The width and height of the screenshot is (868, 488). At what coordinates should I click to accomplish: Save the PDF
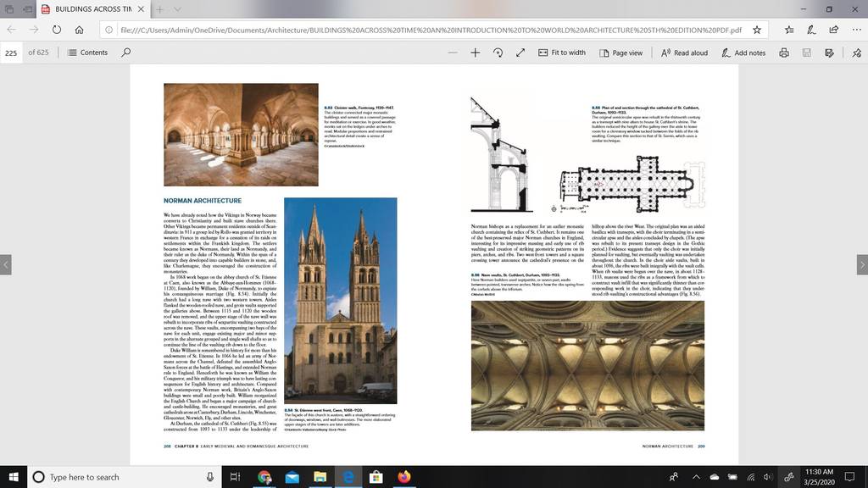807,53
